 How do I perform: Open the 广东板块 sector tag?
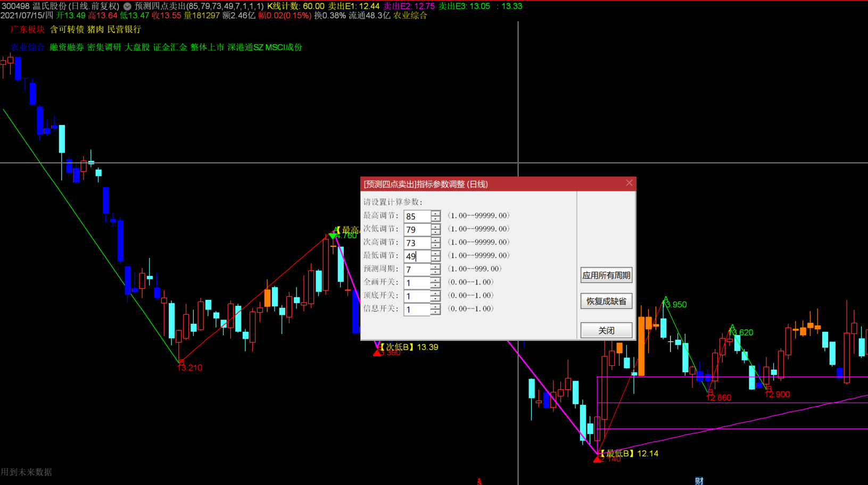(28, 29)
